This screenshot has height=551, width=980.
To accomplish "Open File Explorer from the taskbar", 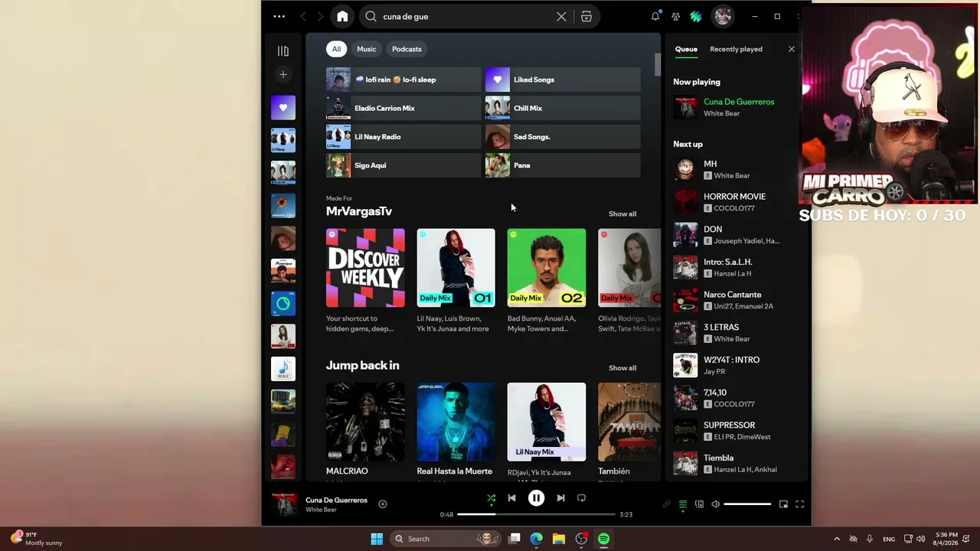I will tap(559, 539).
